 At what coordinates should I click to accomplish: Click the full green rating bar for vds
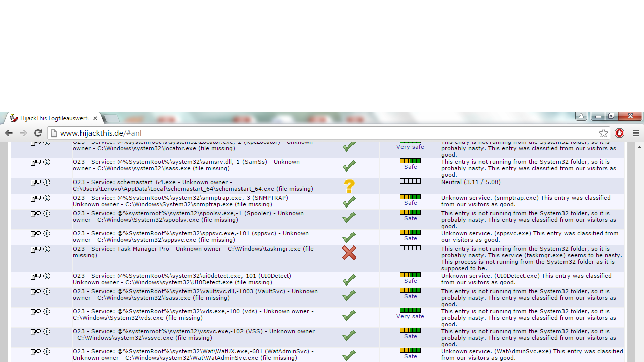click(x=410, y=310)
